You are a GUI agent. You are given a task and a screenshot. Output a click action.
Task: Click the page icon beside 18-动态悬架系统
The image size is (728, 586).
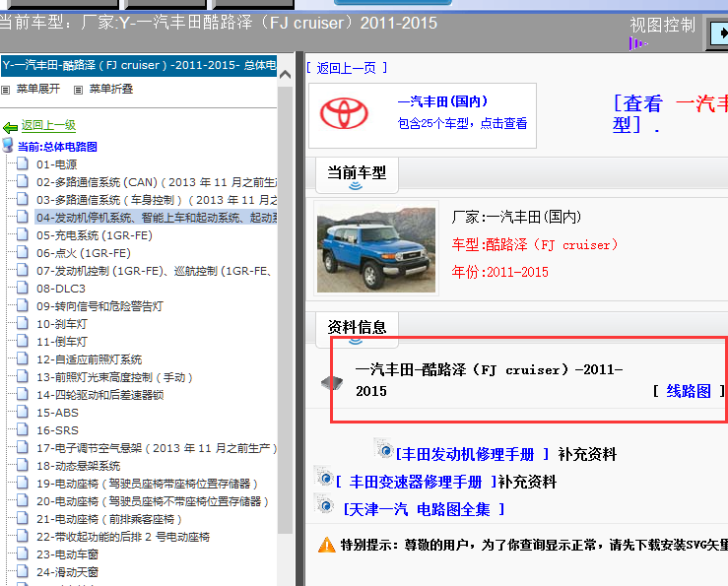tap(22, 465)
